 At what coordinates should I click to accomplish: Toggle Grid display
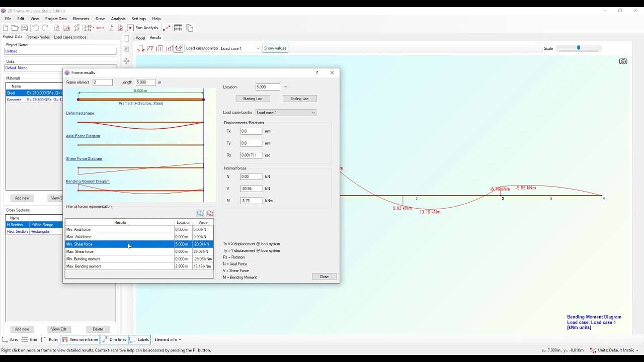pyautogui.click(x=30, y=339)
